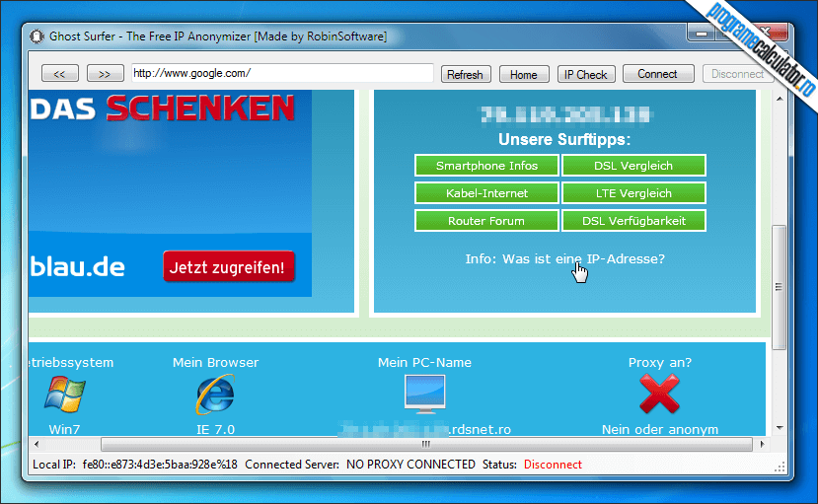Click the 'DAS SCHENKEN' ad headline
The image size is (818, 504).
(x=162, y=108)
